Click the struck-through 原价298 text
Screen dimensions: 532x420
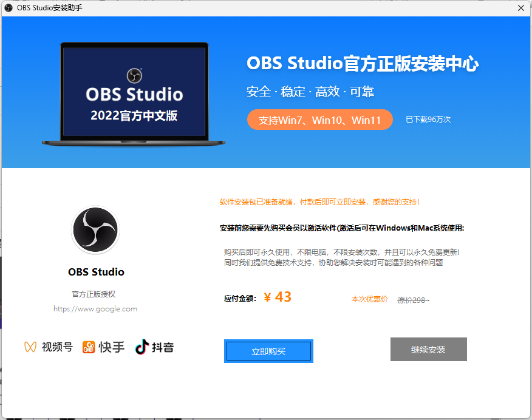coord(413,300)
